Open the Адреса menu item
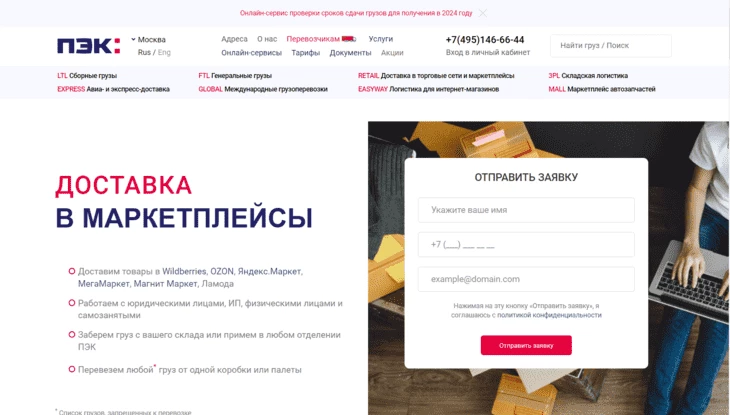This screenshot has width=730, height=415. [x=234, y=39]
